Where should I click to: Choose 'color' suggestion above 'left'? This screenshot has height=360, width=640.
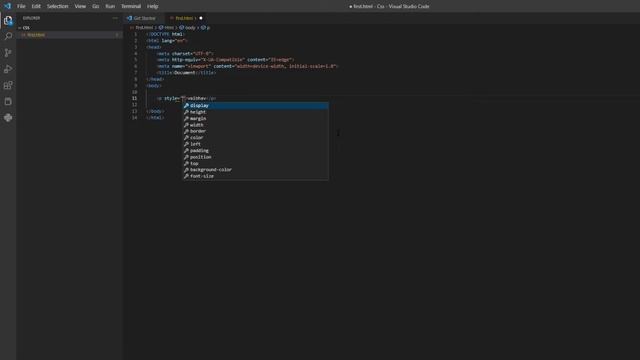click(256, 138)
